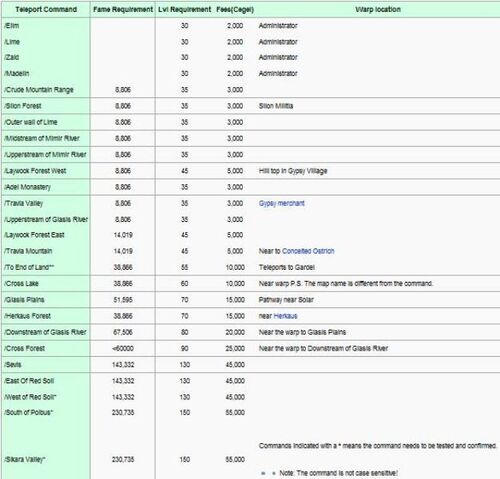The image size is (500, 479).
Task: Click Near the warp to Downstream text
Action: click(x=323, y=348)
